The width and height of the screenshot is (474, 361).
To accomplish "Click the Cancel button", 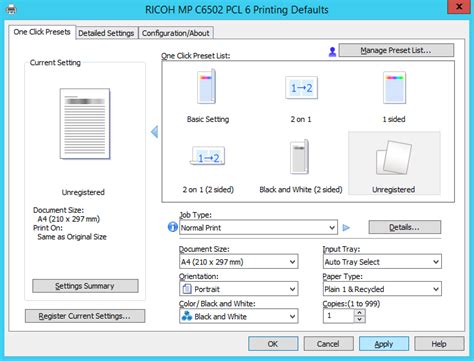I will (x=328, y=344).
